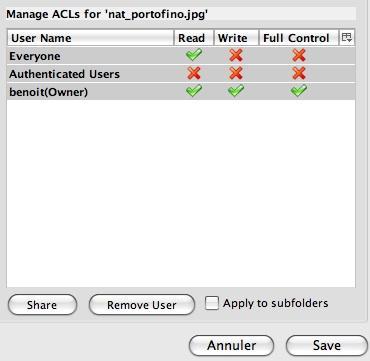This screenshot has height=361, width=370.
Task: Open the table column options menu icon
Action: coord(347,38)
